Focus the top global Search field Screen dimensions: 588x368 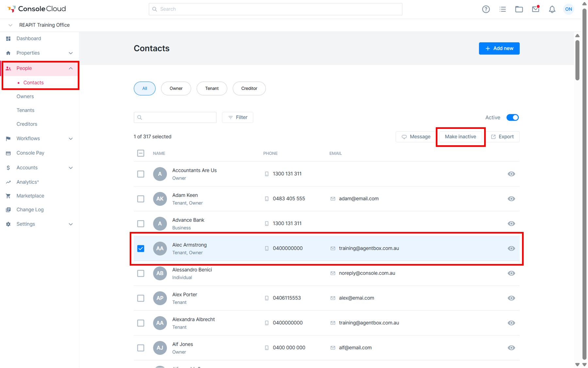[275, 9]
